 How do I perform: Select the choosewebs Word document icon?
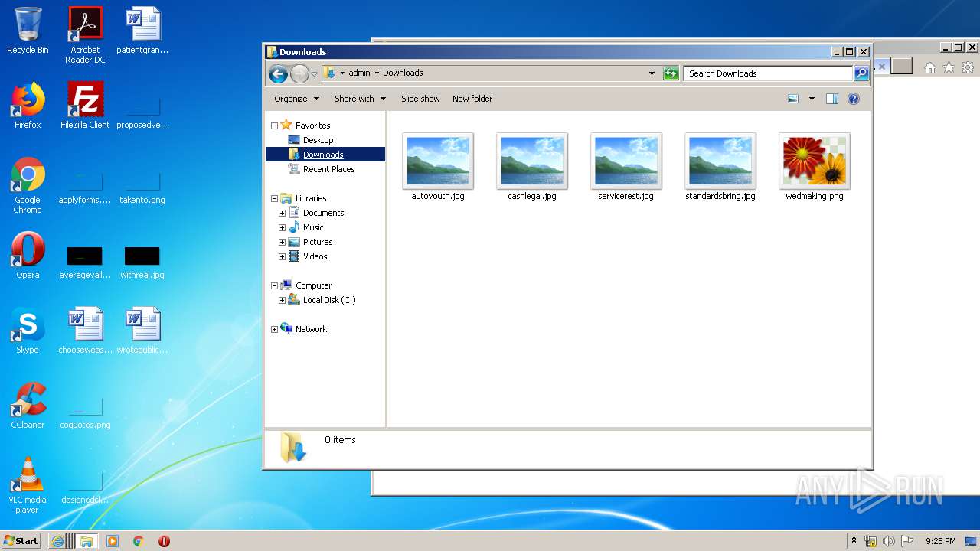[85, 331]
